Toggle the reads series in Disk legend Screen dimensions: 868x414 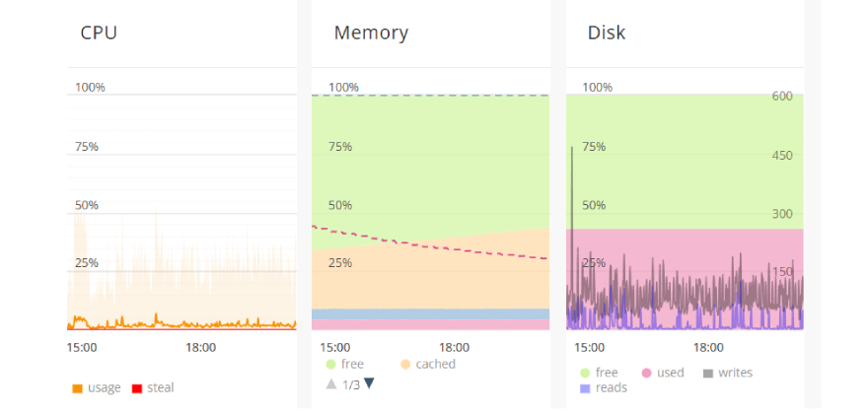tap(585, 388)
